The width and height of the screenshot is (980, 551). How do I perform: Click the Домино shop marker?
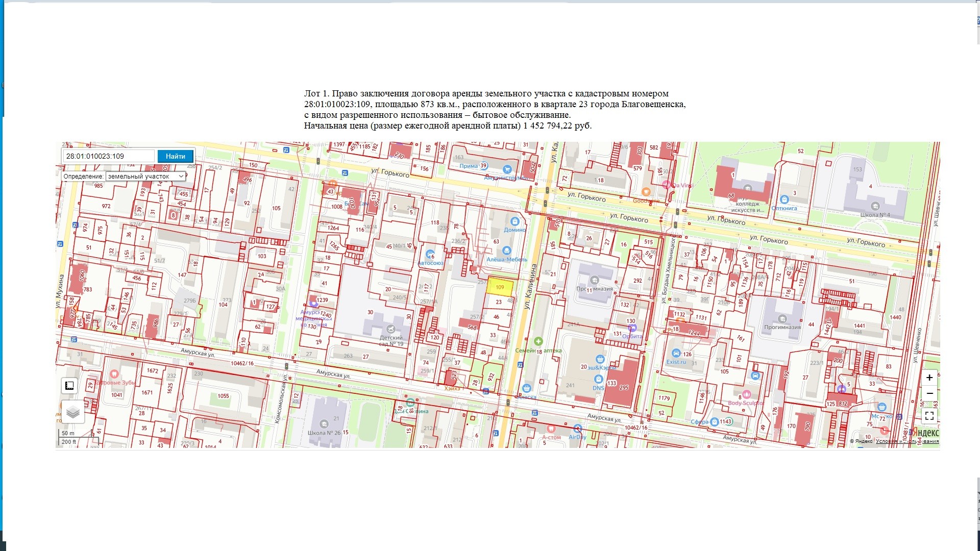point(514,221)
